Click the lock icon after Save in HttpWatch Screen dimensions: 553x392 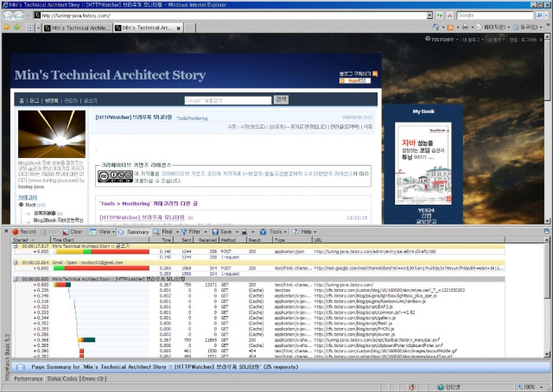click(x=244, y=231)
